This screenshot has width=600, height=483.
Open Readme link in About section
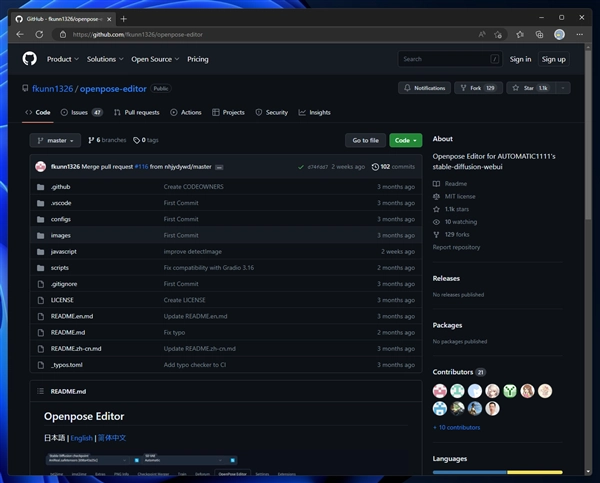[450, 184]
